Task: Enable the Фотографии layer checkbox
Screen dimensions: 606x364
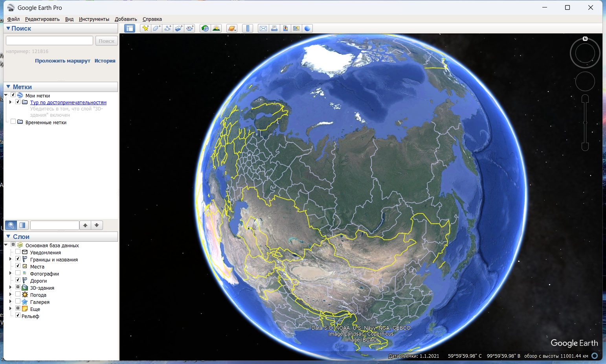Action: point(18,273)
